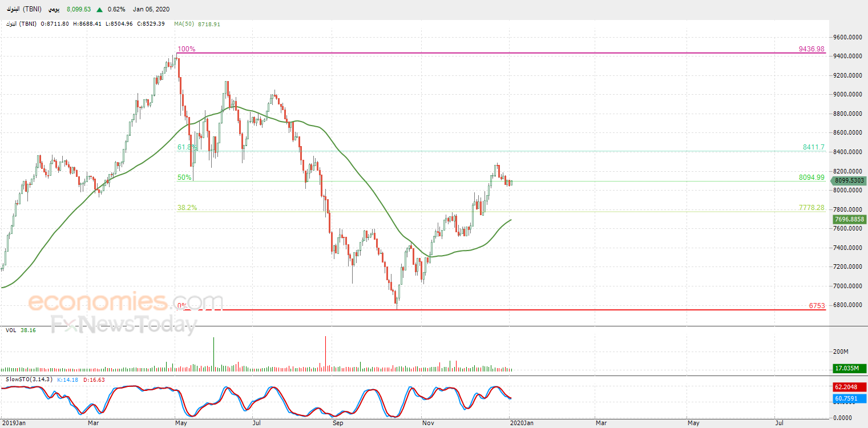The image size is (868, 428).
Task: Click the 50% Fibonacci level label
Action: pos(184,177)
